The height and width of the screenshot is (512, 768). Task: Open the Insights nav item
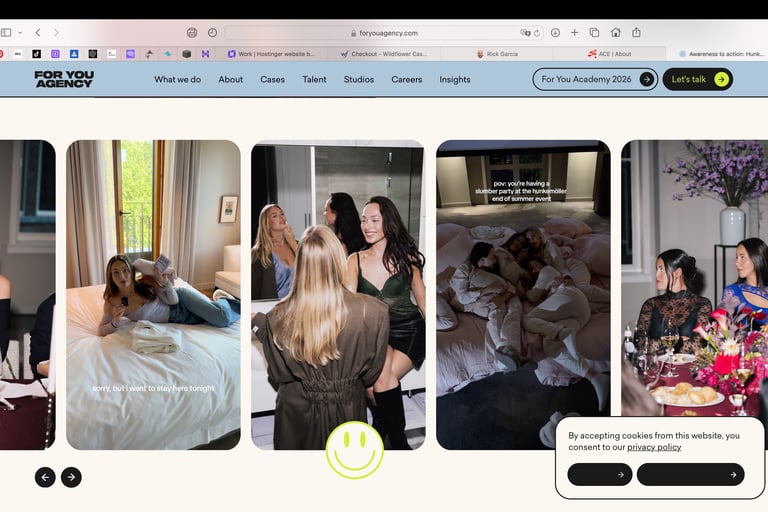(455, 79)
